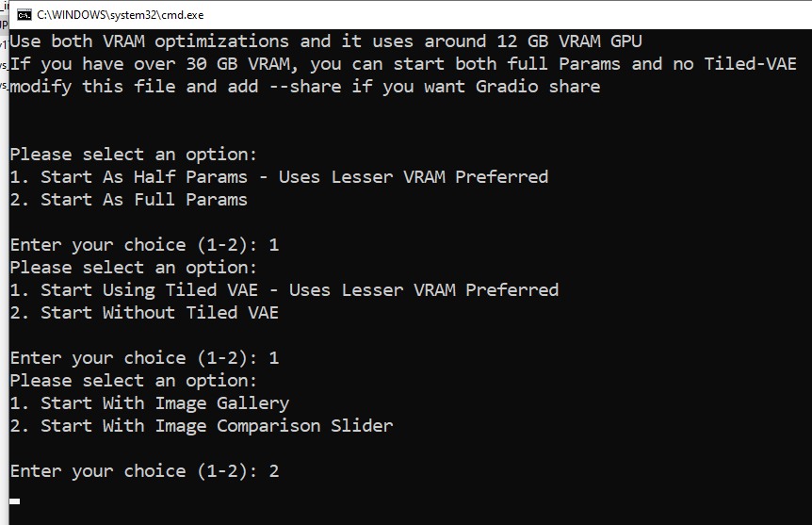Click the entered choice value "2"

tap(274, 471)
